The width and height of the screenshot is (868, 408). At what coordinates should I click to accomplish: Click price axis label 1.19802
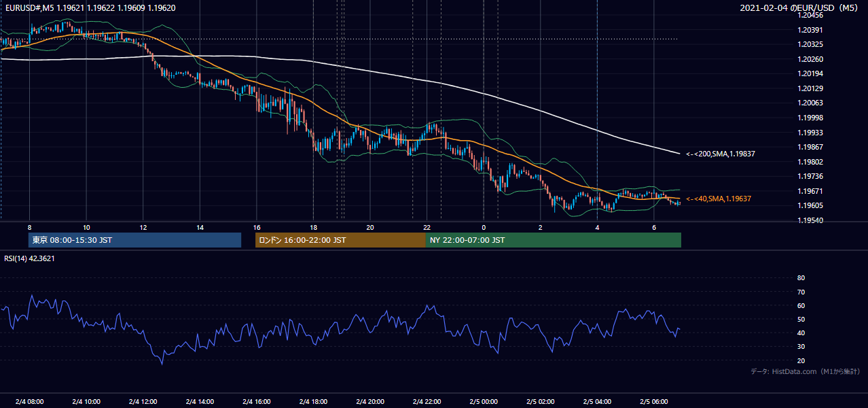click(810, 162)
